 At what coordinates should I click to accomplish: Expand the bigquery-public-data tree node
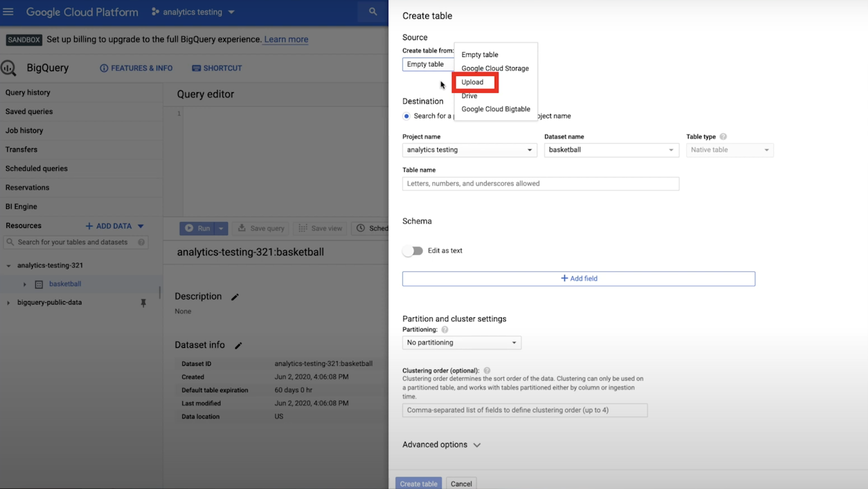pos(8,303)
